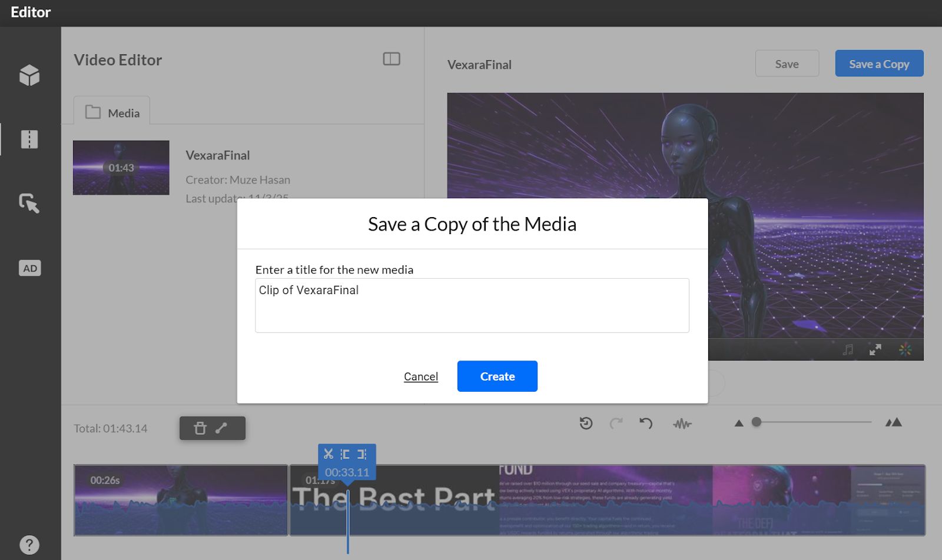
Task: Select the 00:26s timeline clip segment
Action: click(x=181, y=500)
